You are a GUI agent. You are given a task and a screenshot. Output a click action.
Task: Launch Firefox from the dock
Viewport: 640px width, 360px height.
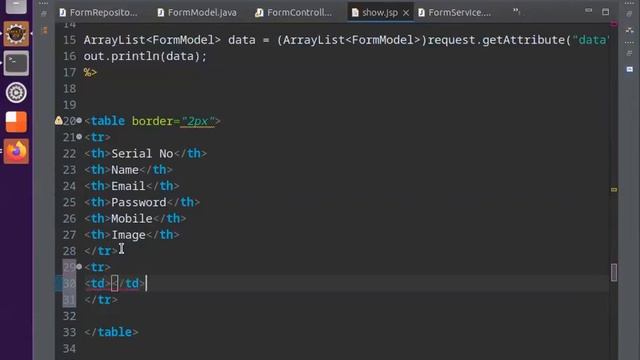tap(16, 151)
